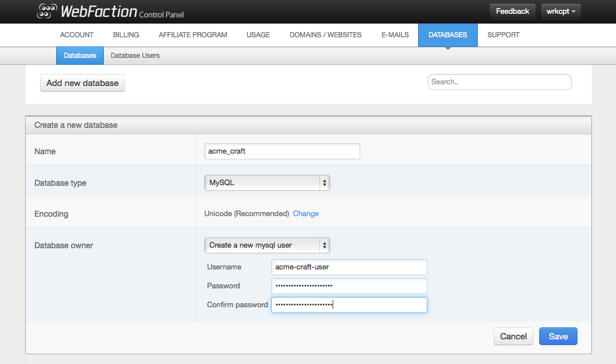Open the Database type MySQL dropdown
Viewport: 616px width, 364px height.
(267, 183)
